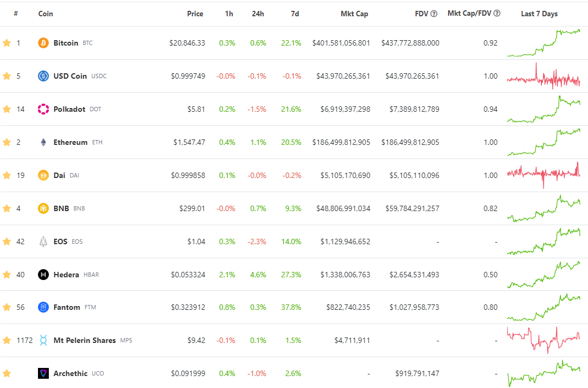Click the Ethereum logo icon
Screen dimensions: 588x388
pos(43,142)
